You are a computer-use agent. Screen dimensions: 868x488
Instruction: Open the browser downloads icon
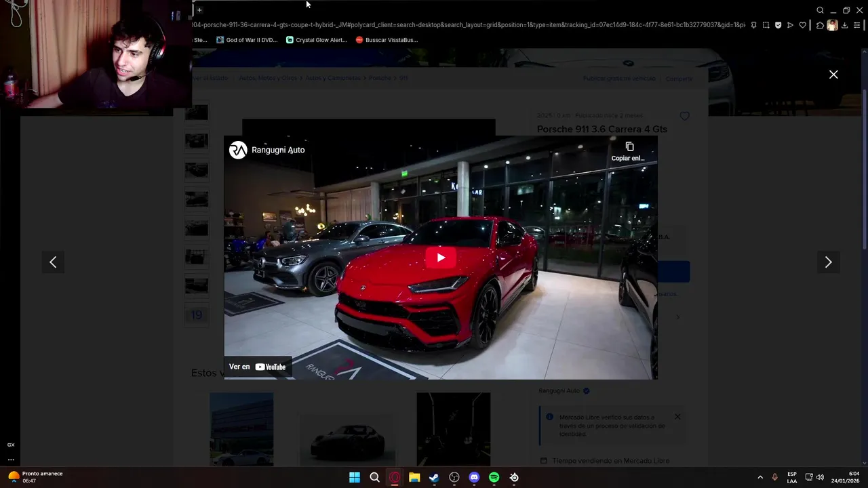(844, 25)
